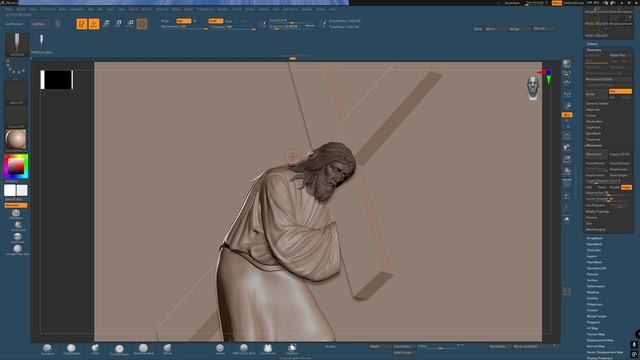Click the Divide button
640x360 pixels.
pyautogui.click(x=596, y=94)
